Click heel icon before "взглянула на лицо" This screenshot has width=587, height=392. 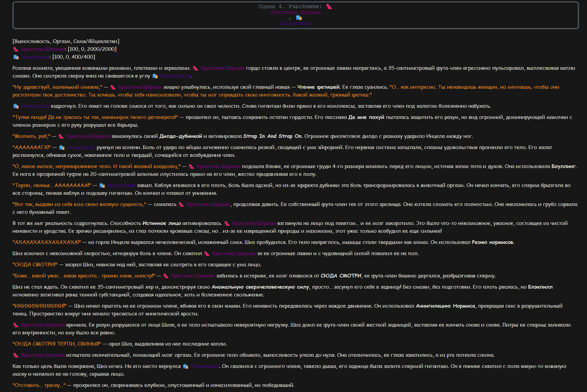pyautogui.click(x=227, y=223)
